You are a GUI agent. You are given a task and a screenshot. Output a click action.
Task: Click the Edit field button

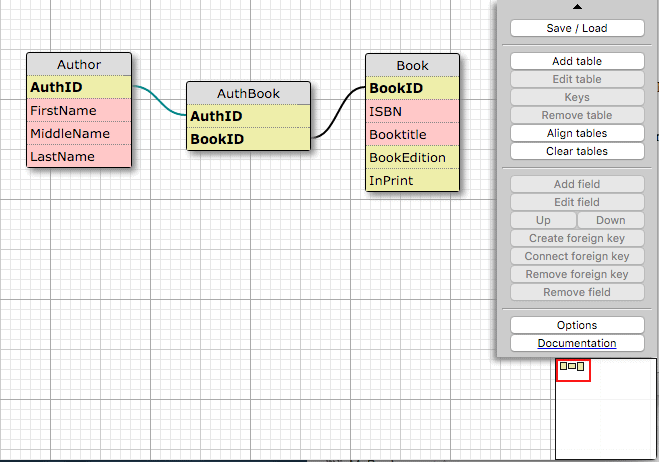pyautogui.click(x=577, y=202)
